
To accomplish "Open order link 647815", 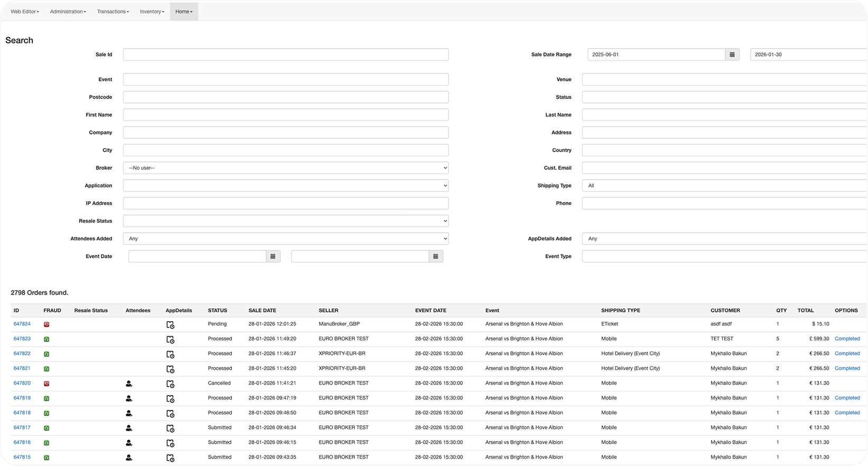I will (22, 457).
